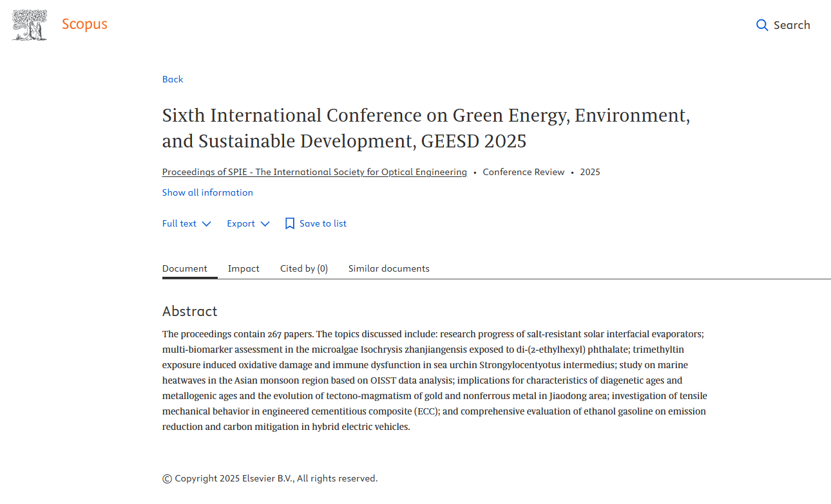Go back using the Back link
The image size is (831, 504).
coord(173,79)
